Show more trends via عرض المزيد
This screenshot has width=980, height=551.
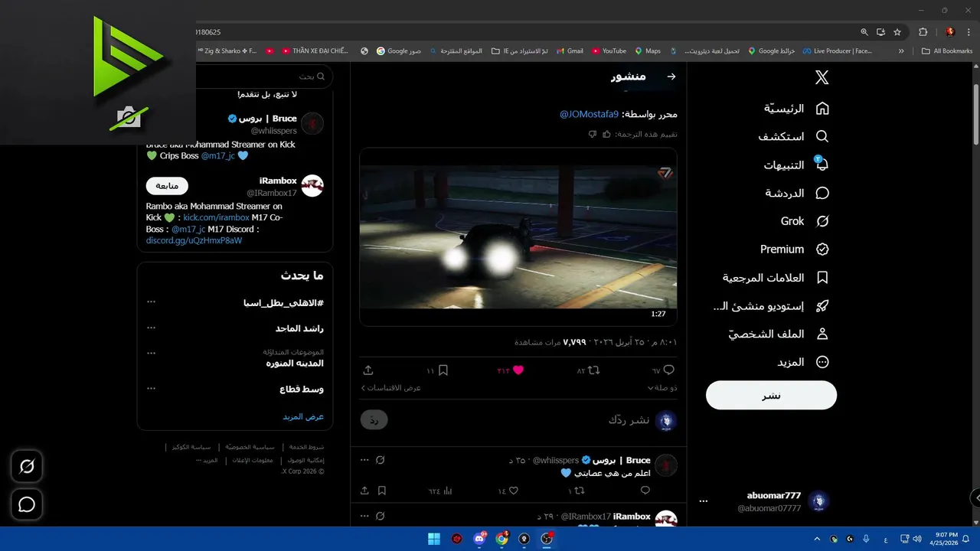click(x=303, y=417)
